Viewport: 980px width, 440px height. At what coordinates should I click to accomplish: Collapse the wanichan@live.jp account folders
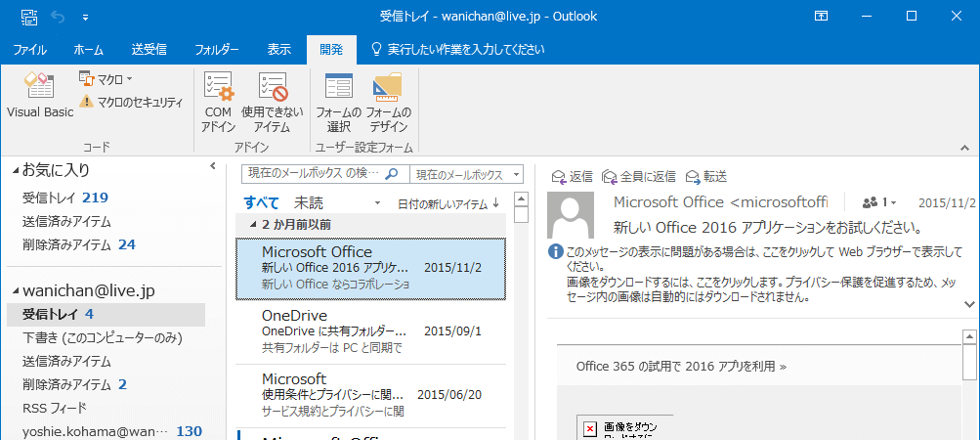pyautogui.click(x=16, y=291)
